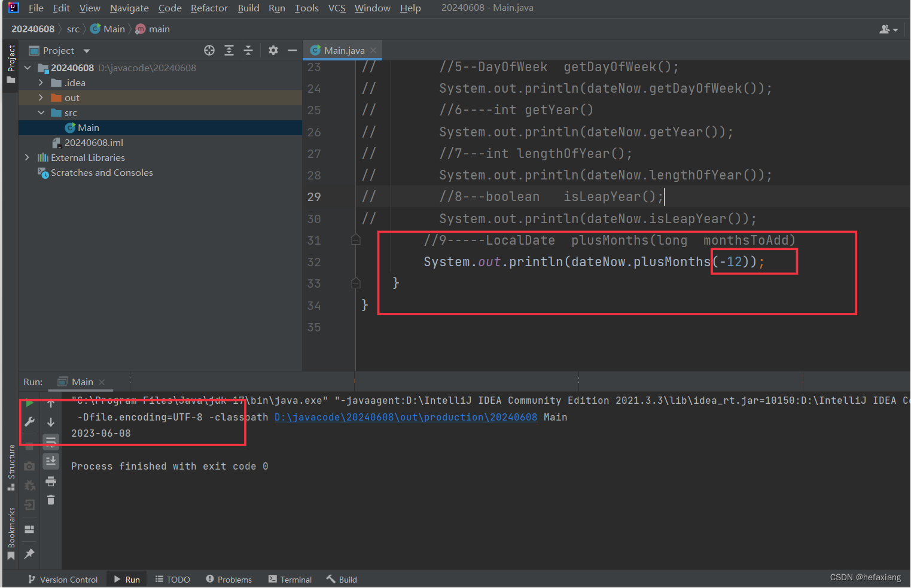911x588 pixels.
Task: Open the Code menu
Action: [x=170, y=8]
